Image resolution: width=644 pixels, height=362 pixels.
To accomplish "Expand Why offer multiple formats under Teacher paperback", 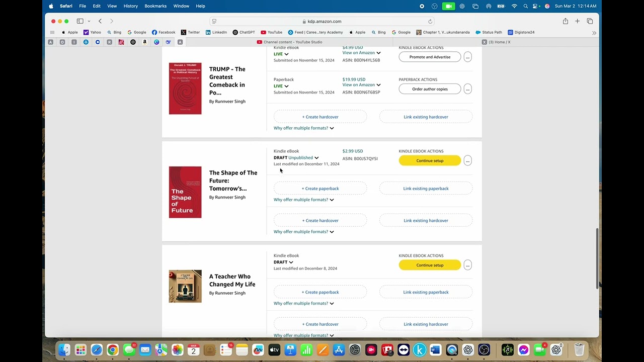I will [x=303, y=303].
